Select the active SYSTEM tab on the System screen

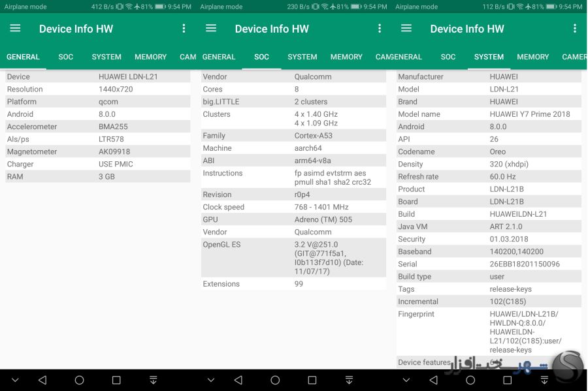[x=489, y=57]
